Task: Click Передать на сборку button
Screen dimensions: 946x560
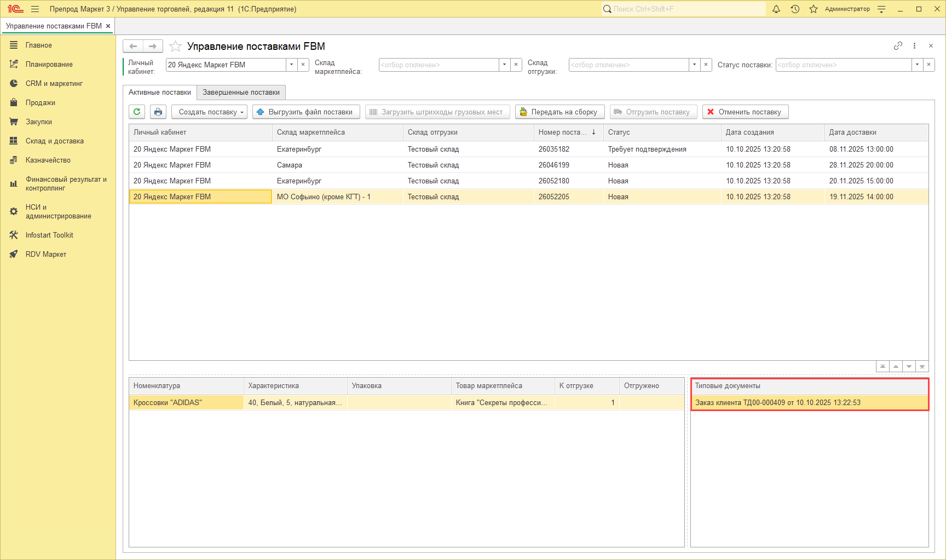Action: (559, 112)
